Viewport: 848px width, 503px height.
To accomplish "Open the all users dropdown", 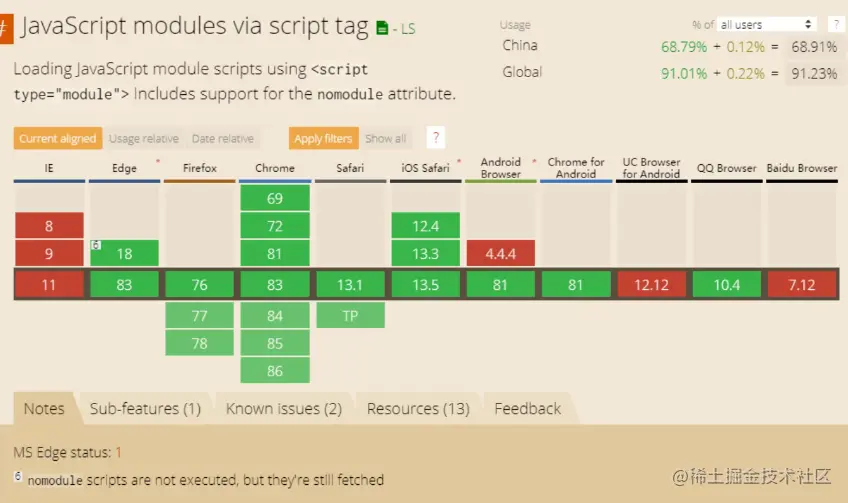I will point(766,24).
